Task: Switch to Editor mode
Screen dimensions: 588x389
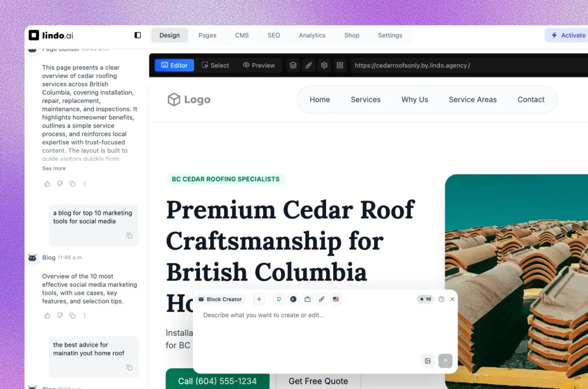Action: [x=175, y=66]
